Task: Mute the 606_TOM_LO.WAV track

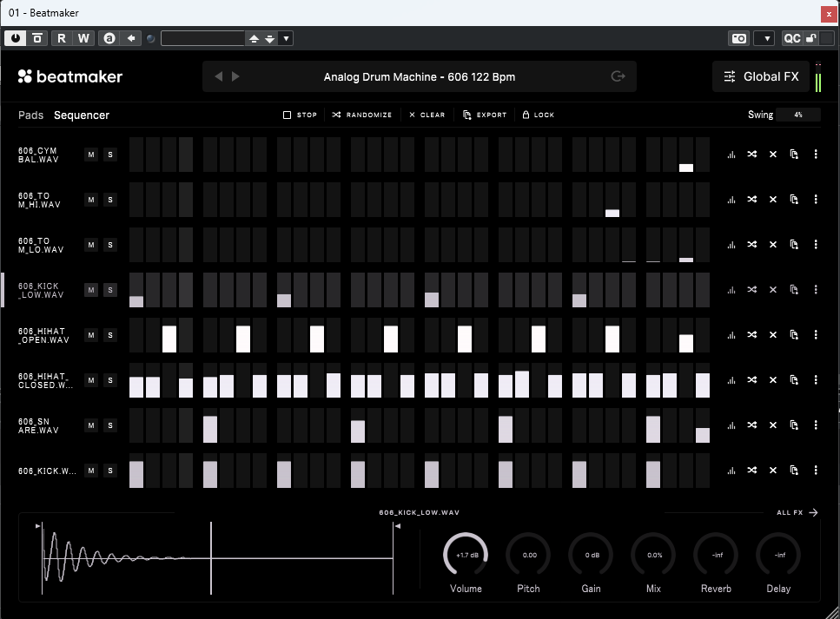Action: 91,245
